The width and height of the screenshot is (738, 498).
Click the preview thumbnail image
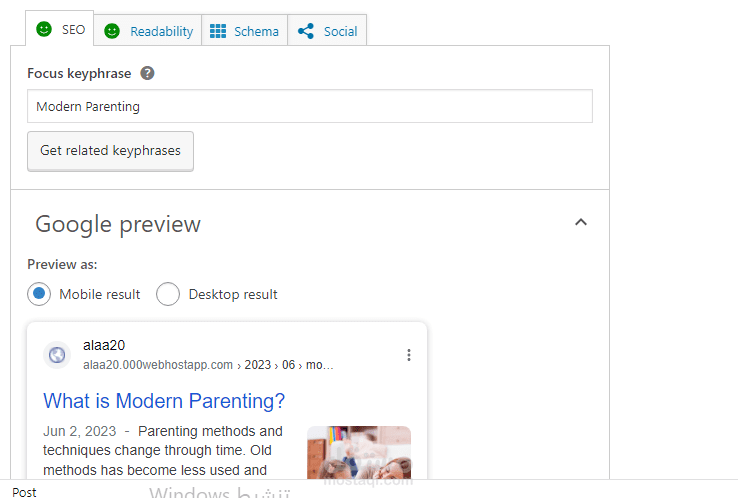click(x=358, y=451)
